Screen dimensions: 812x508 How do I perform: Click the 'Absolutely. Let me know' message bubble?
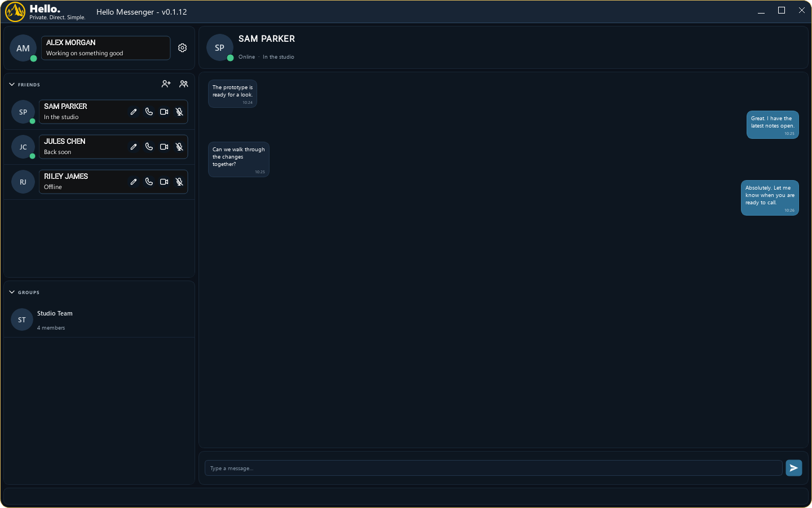[x=770, y=198]
